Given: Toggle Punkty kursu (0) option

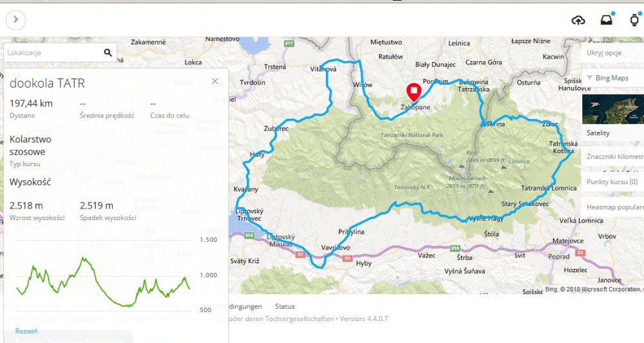Looking at the screenshot, I should click(x=612, y=182).
